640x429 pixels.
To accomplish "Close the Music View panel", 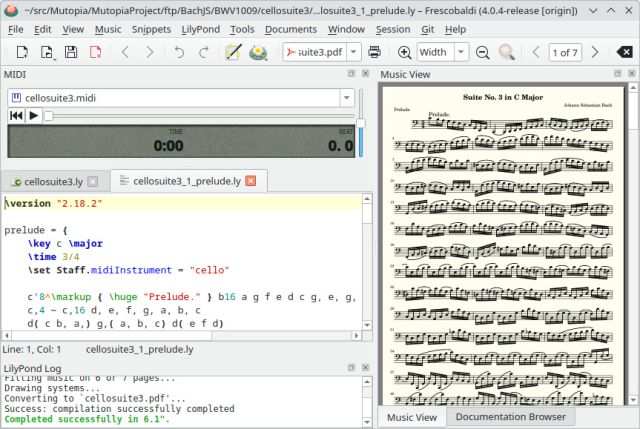I will pos(632,73).
